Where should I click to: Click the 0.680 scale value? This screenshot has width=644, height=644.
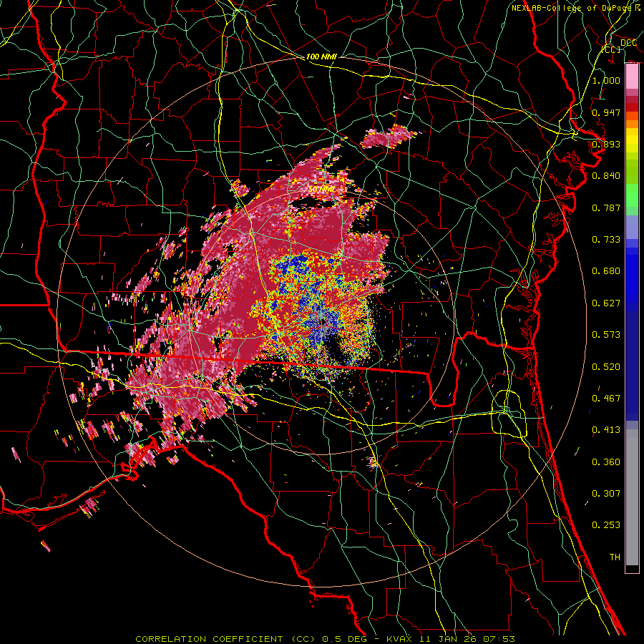tap(606, 271)
